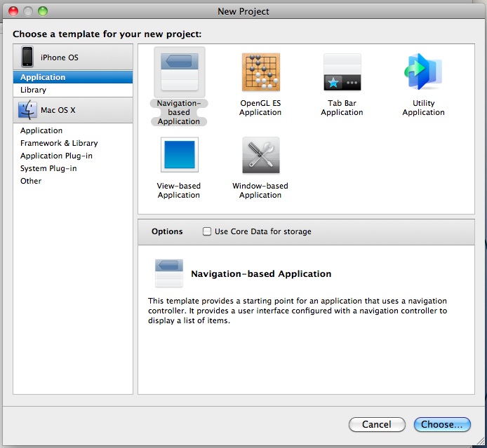487x448 pixels.
Task: Enable Use Core Data for storage
Action: [x=207, y=231]
